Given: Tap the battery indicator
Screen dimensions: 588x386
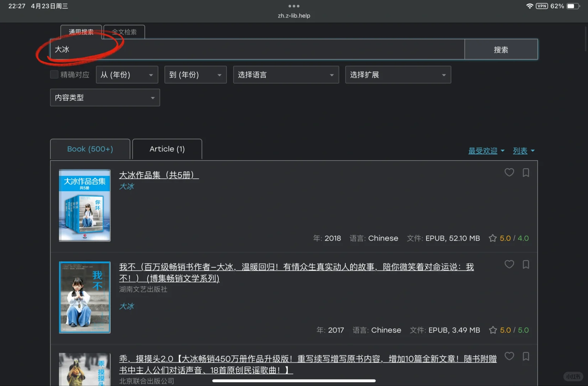Looking at the screenshot, I should (x=573, y=6).
